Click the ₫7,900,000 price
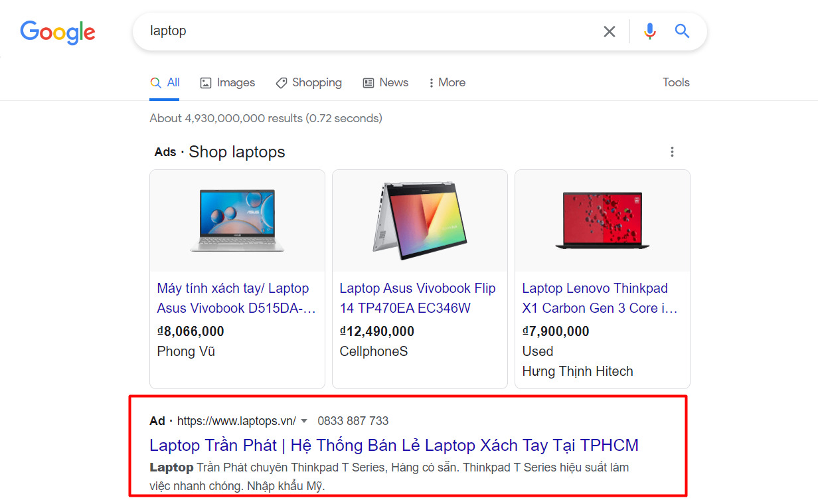The width and height of the screenshot is (818, 504). [556, 331]
